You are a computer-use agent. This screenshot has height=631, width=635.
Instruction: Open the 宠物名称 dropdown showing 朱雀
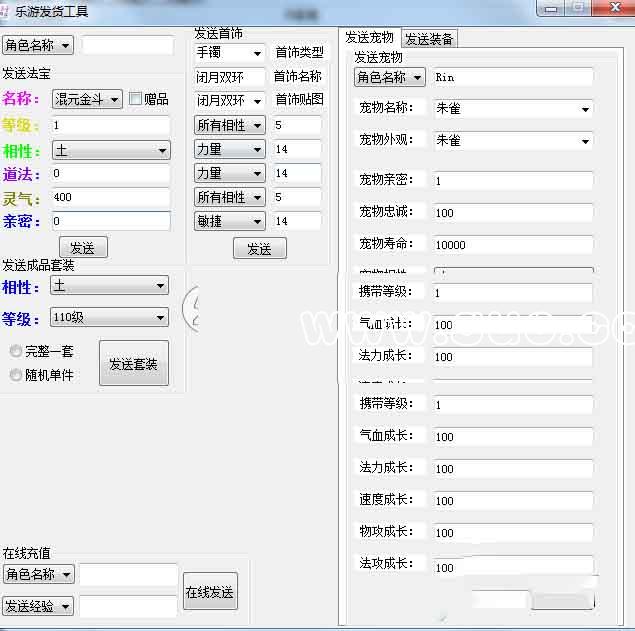(x=513, y=109)
